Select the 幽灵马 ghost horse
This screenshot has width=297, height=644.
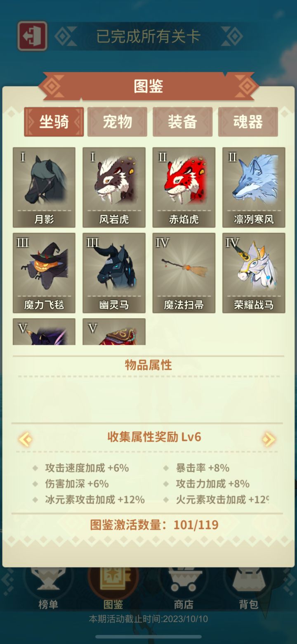tap(114, 273)
